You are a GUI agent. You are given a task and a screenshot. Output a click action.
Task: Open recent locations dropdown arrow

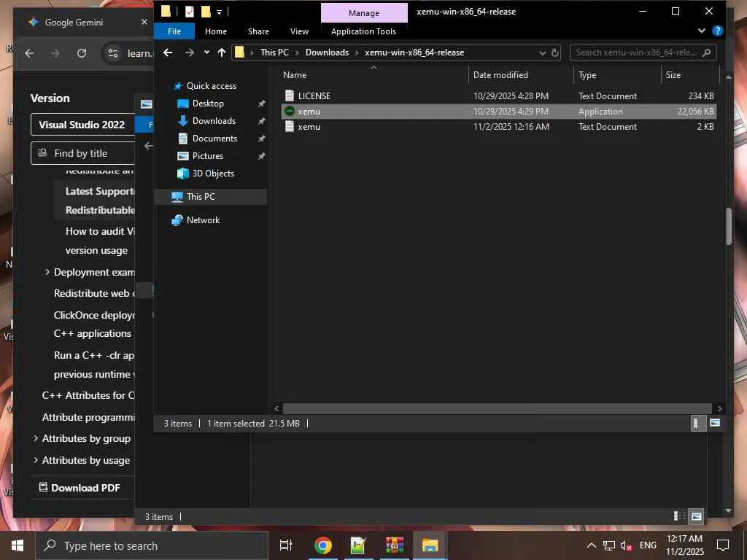click(x=206, y=52)
